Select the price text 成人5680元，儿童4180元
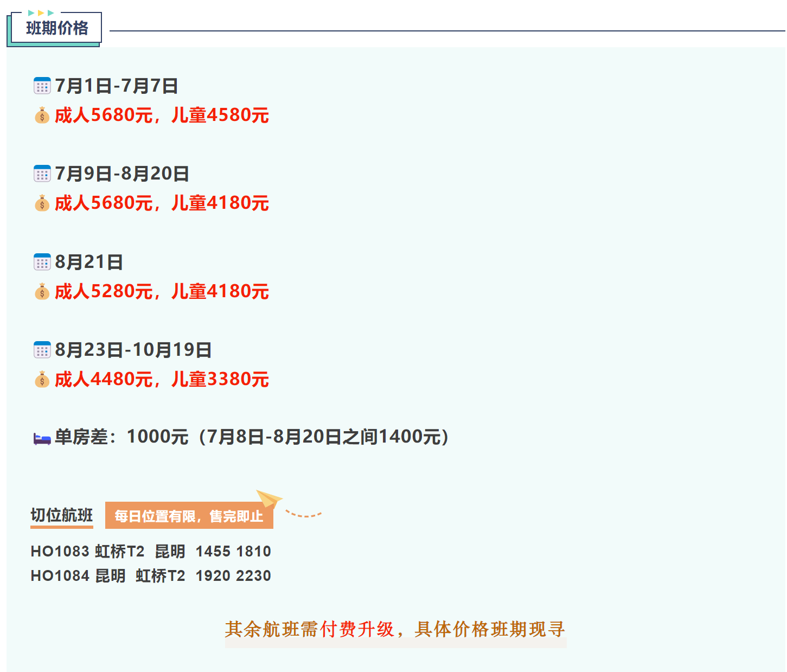 point(162,203)
